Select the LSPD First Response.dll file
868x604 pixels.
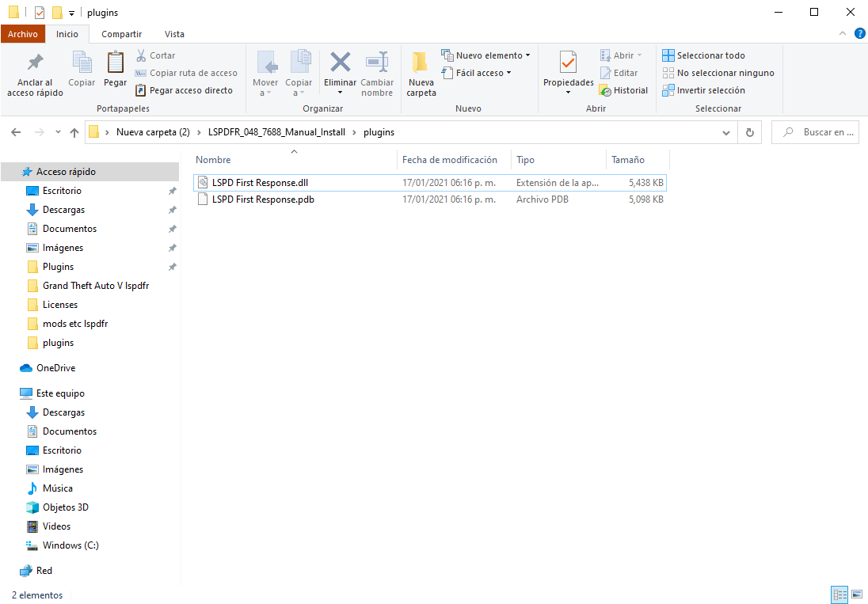(429, 183)
